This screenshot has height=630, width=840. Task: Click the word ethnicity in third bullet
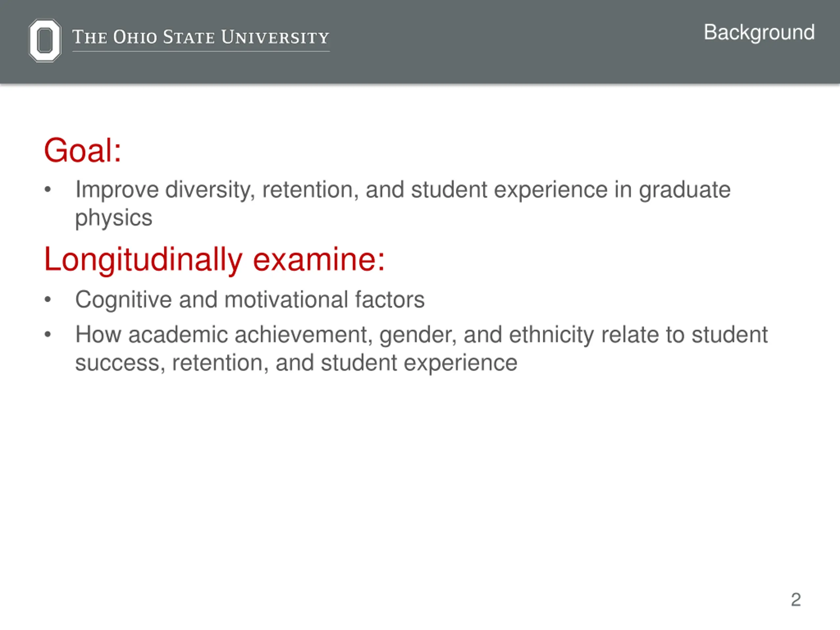click(551, 335)
